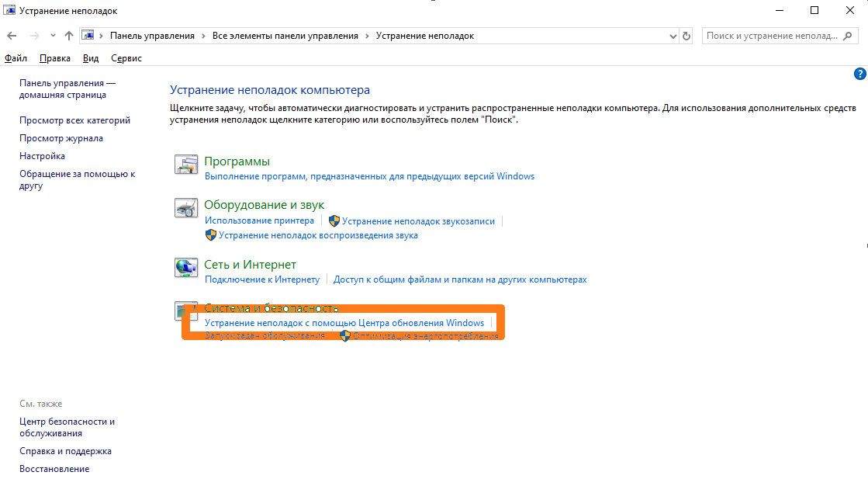Expand breadcrumb arrow after Панель управления

[x=204, y=36]
